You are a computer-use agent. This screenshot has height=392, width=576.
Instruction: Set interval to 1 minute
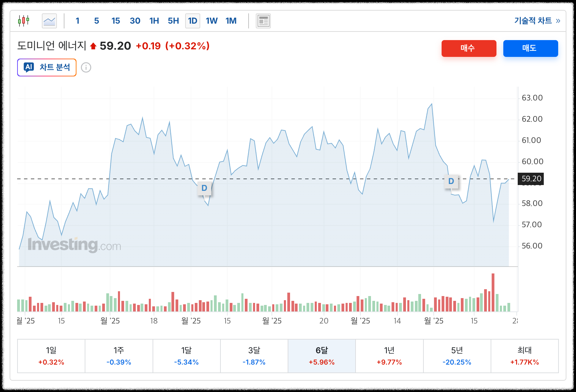tap(77, 21)
